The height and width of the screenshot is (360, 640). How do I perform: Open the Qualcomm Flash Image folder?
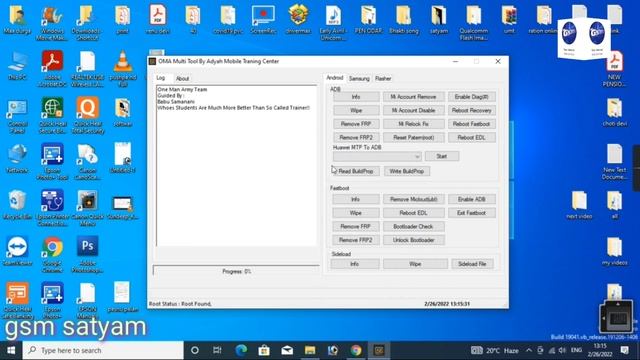pyautogui.click(x=473, y=22)
